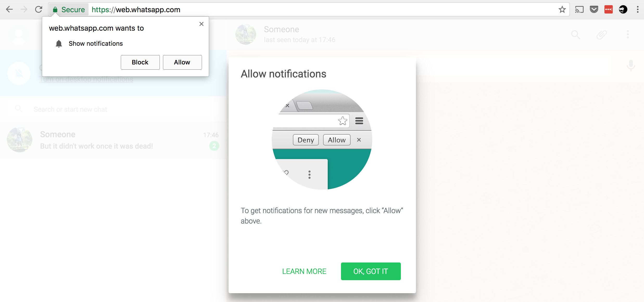This screenshot has width=644, height=302.
Task: Open the red LastPass extension icon
Action: 608,10
